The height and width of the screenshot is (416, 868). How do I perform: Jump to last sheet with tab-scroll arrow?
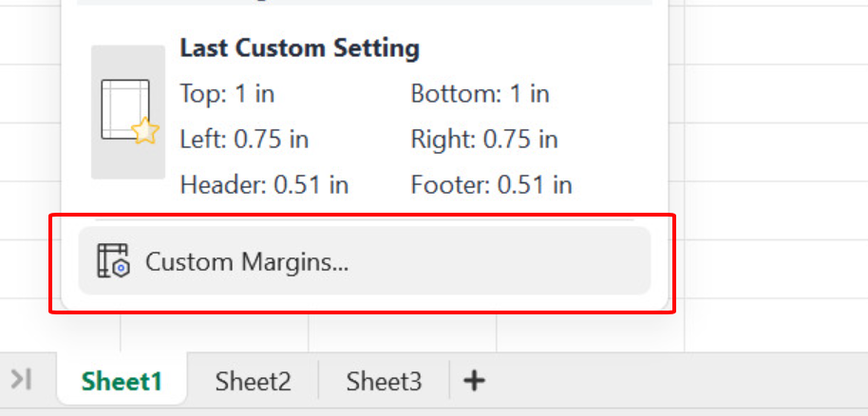pyautogui.click(x=21, y=379)
